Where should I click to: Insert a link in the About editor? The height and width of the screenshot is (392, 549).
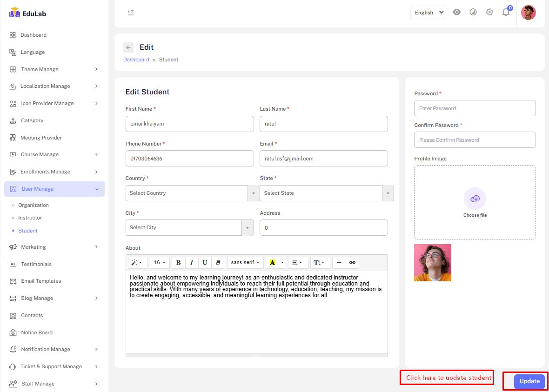(352, 263)
